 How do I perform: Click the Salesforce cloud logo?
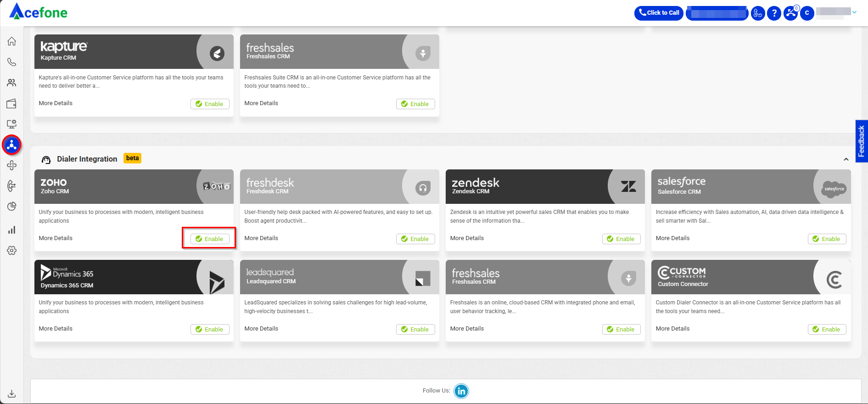(x=834, y=189)
